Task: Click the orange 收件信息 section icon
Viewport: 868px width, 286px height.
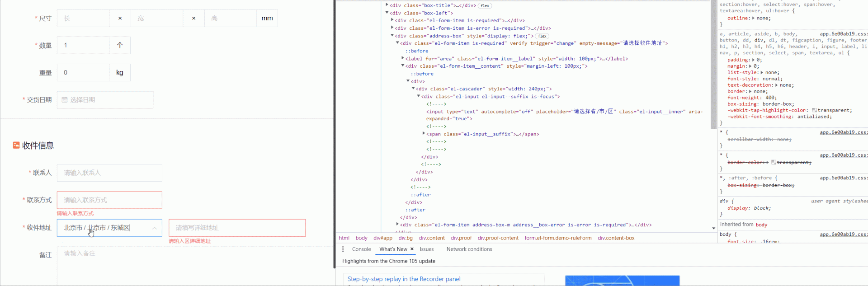Action: pyautogui.click(x=16, y=145)
